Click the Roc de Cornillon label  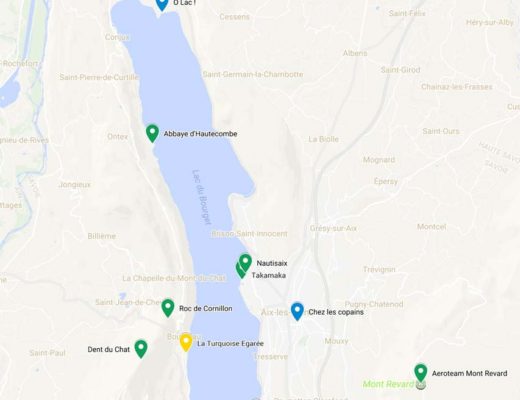[206, 308]
